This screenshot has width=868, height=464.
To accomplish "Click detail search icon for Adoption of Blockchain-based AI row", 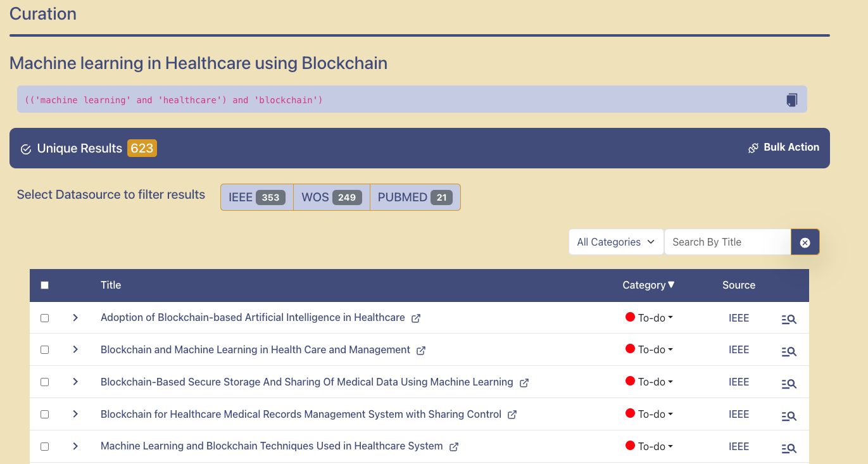I will pos(788,320).
